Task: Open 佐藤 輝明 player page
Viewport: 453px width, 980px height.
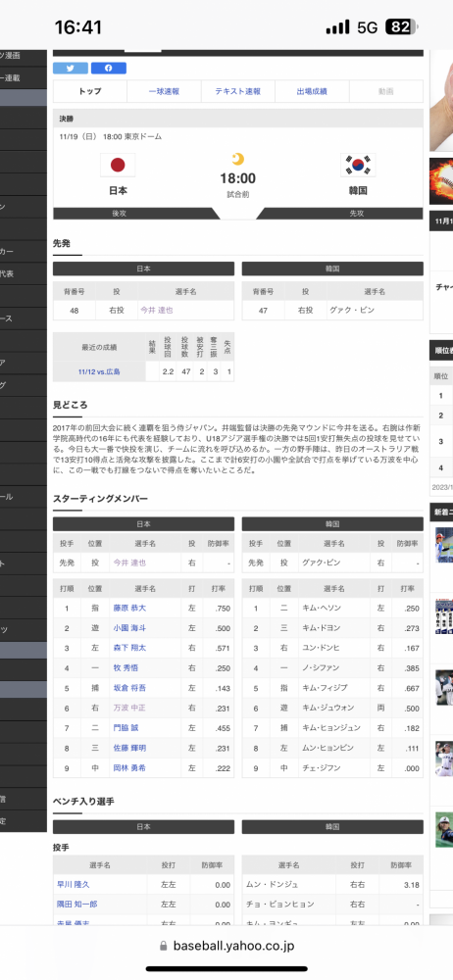Action: pyautogui.click(x=129, y=748)
